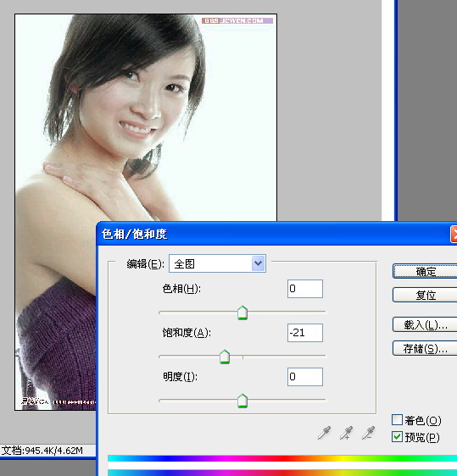
Task: Click the 明度 slider handle
Action: click(242, 401)
